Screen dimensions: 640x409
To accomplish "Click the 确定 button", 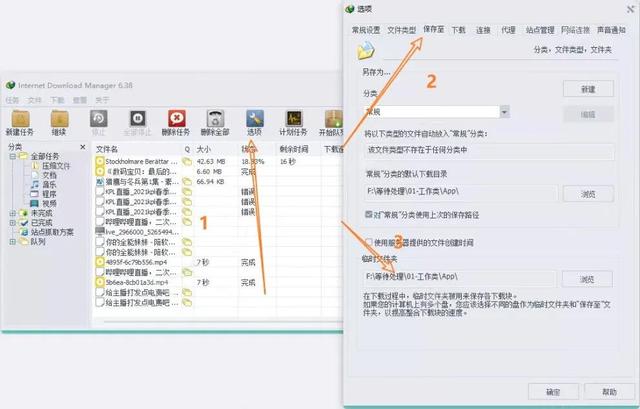I will [x=553, y=392].
